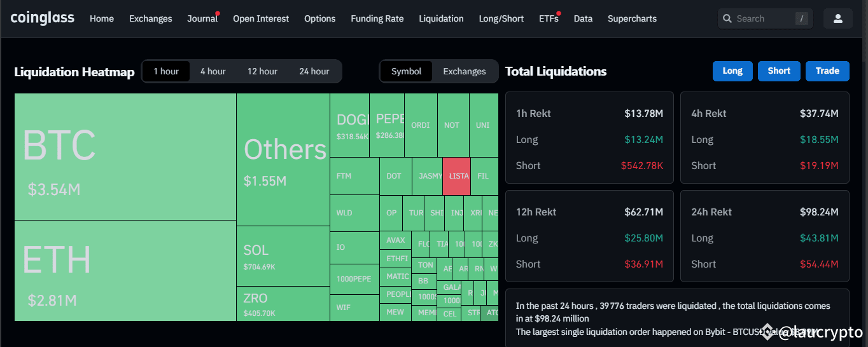
Task: Select the MATIC heatmap tile
Action: click(x=396, y=276)
